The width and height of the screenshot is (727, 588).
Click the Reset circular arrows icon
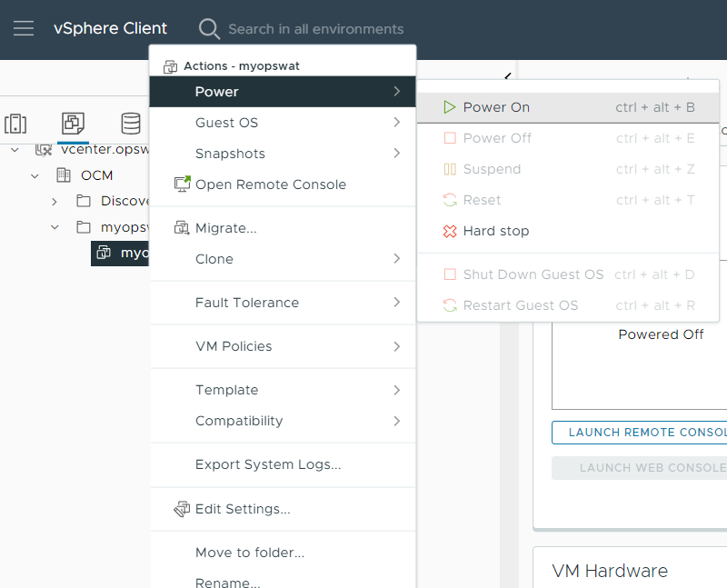coord(450,200)
